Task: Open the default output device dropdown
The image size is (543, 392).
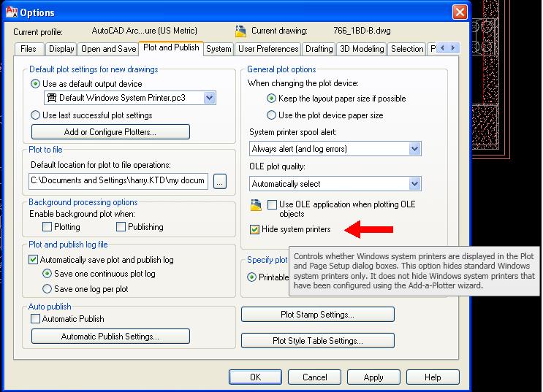Action: pos(209,98)
